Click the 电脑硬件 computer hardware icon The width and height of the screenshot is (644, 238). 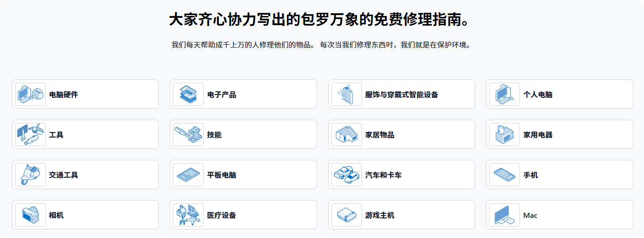(x=30, y=95)
